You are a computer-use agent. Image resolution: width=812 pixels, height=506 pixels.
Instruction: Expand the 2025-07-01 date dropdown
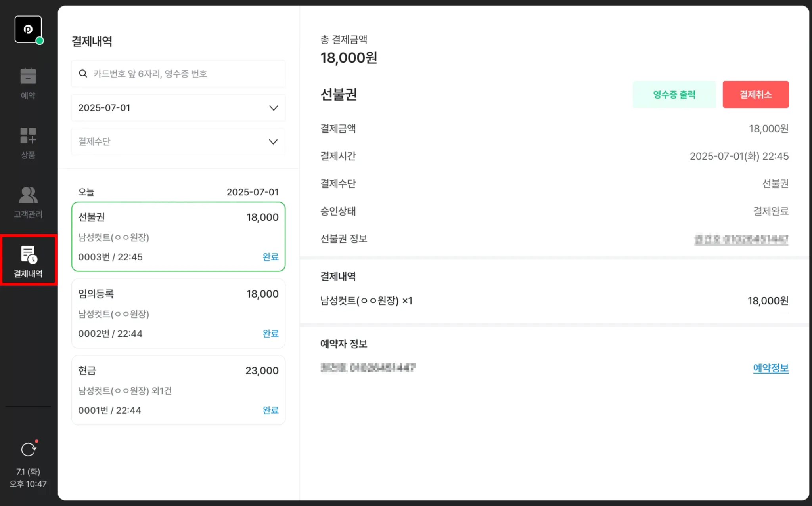pyautogui.click(x=178, y=108)
